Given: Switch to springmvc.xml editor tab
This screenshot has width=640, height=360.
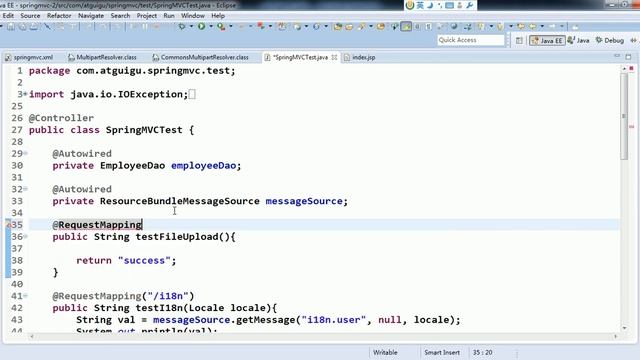Looking at the screenshot, I should tap(29, 58).
